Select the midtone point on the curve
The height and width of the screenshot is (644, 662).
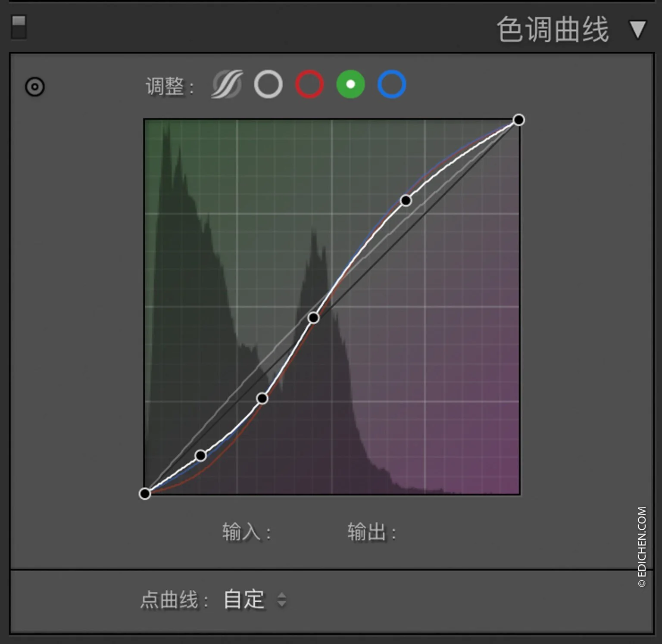313,317
